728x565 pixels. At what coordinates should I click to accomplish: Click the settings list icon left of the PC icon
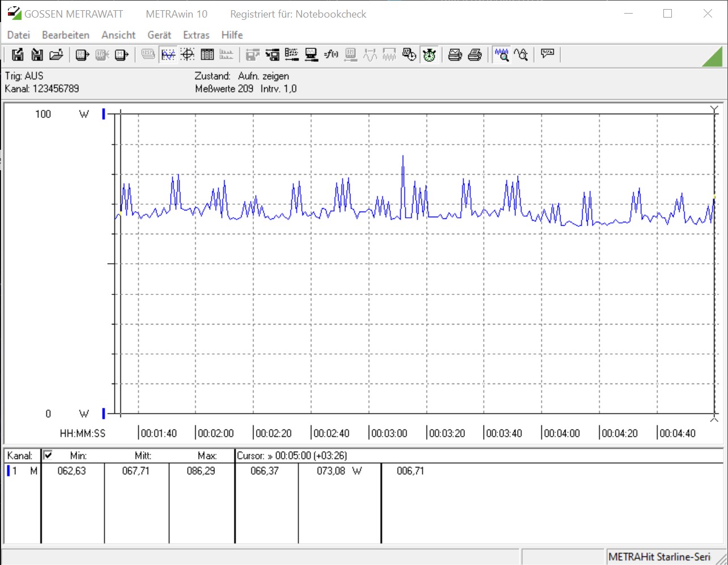point(291,54)
